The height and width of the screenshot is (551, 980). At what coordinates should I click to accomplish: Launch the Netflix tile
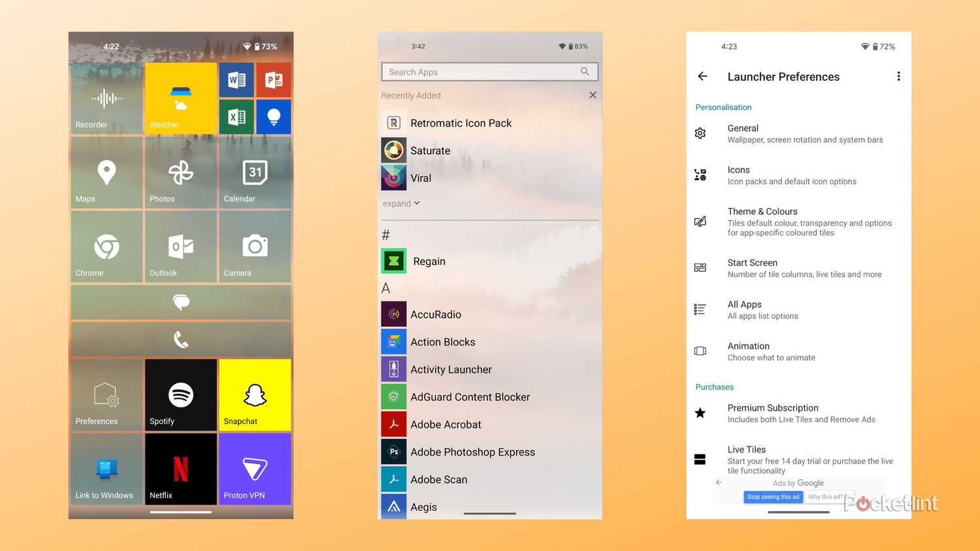pyautogui.click(x=181, y=469)
